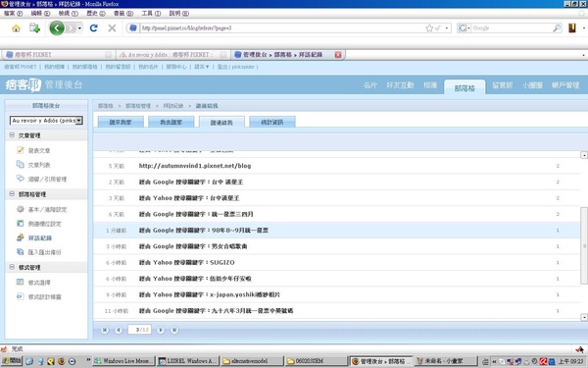Click the new tab toolbar icon
Screen dimensions: 588x368
34,28
